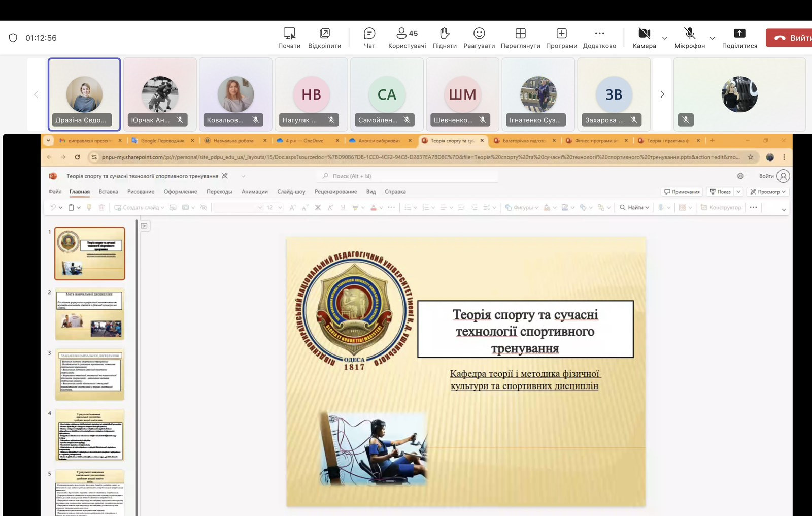Toggle underline formatting (Ч)
812x516 pixels.
tap(343, 207)
